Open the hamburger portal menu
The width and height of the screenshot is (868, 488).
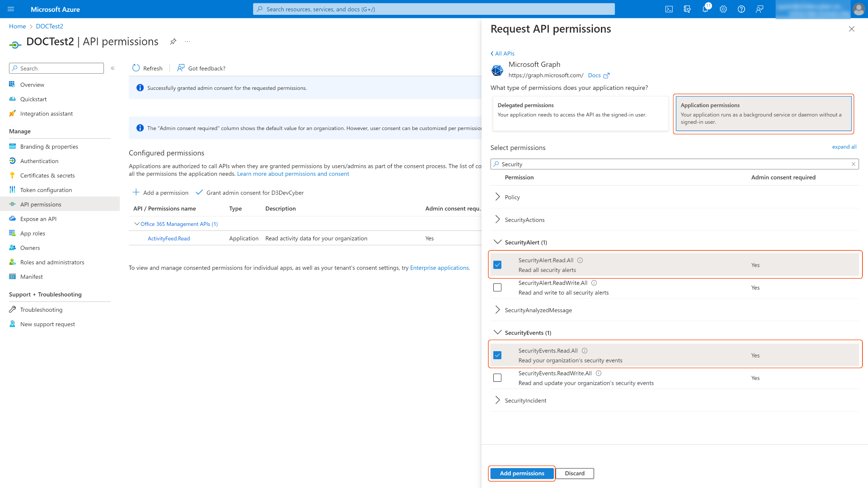click(11, 9)
